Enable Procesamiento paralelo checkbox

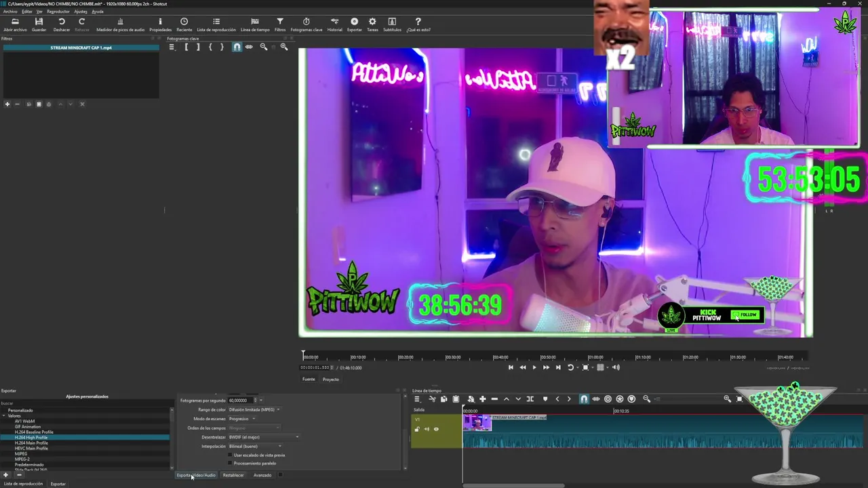(x=231, y=464)
